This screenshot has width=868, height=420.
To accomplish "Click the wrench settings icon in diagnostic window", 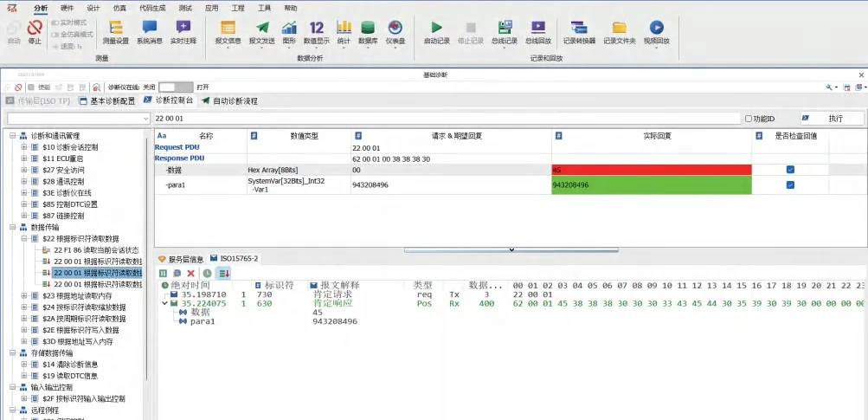I will pos(829,87).
